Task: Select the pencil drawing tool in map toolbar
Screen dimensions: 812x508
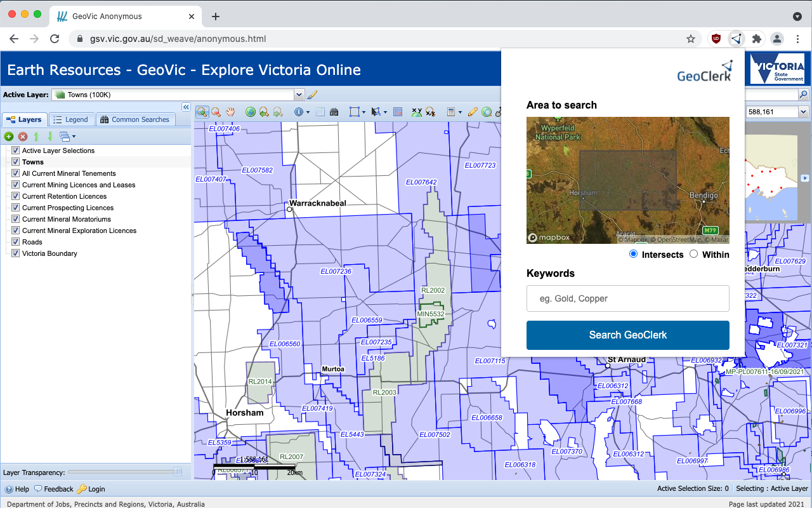Action: [x=473, y=112]
